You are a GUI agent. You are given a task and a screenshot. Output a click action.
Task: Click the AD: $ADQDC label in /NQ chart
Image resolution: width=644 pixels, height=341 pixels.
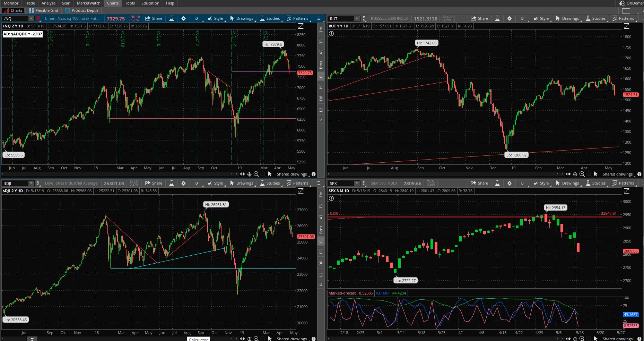(x=23, y=34)
